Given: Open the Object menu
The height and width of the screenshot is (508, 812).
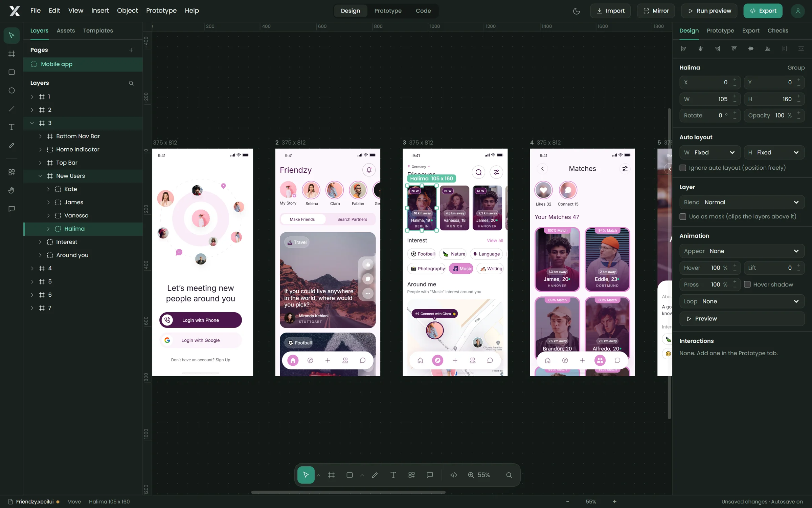Looking at the screenshot, I should 127,10.
